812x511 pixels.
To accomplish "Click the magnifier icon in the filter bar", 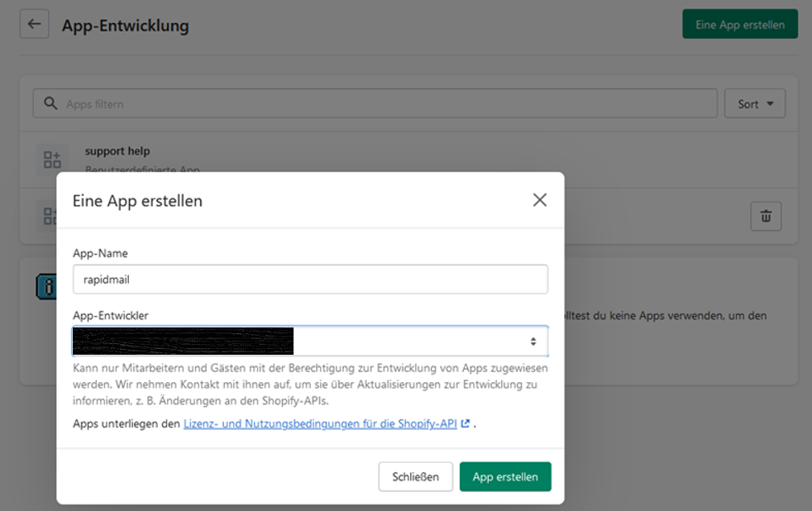I will point(51,104).
